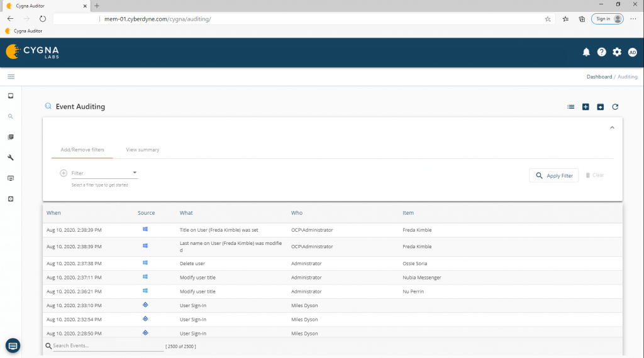This screenshot has height=358, width=644.
Task: Click the list view icon above the filters
Action: click(x=571, y=107)
